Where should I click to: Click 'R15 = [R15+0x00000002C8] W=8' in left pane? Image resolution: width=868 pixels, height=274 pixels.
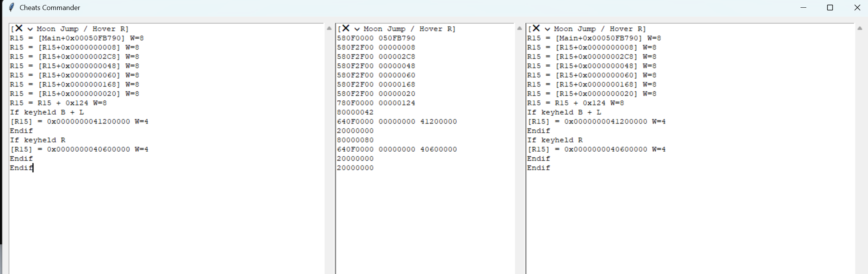[x=74, y=57]
